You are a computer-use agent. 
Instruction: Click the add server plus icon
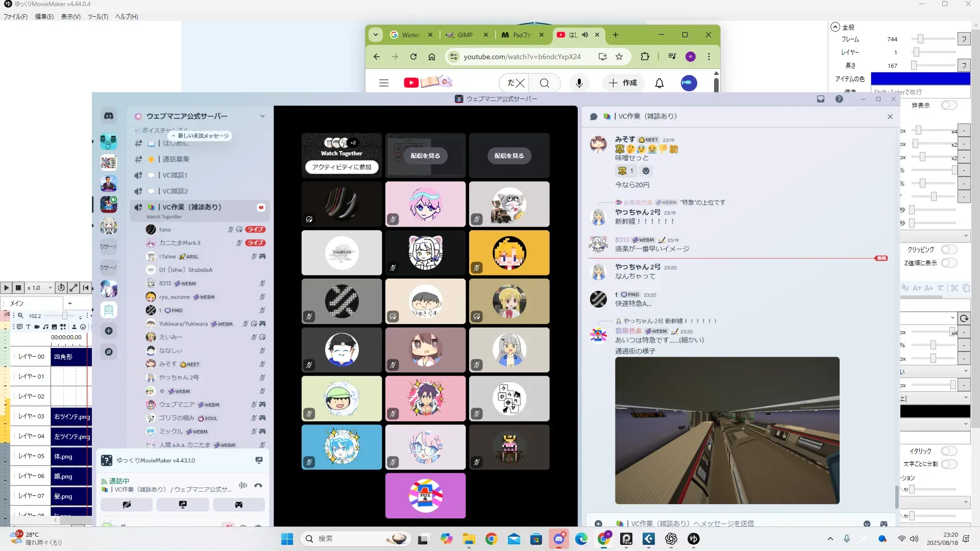coord(109,331)
